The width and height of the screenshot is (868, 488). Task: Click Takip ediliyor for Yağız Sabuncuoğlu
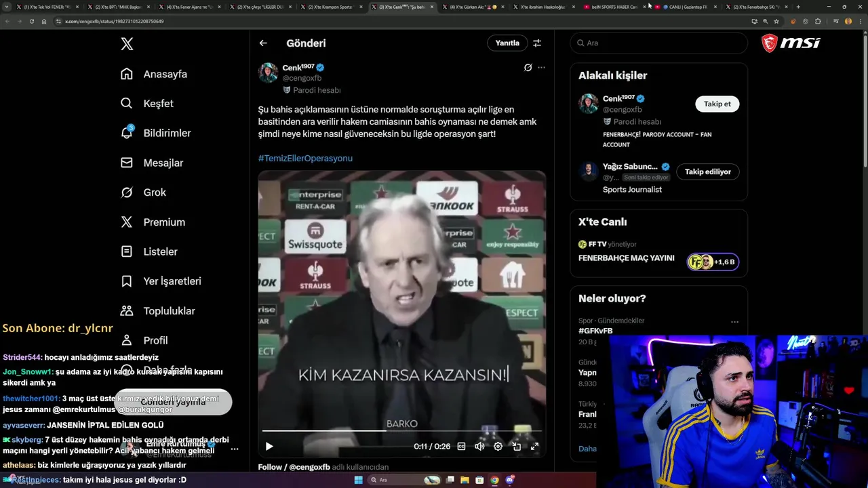pos(707,172)
